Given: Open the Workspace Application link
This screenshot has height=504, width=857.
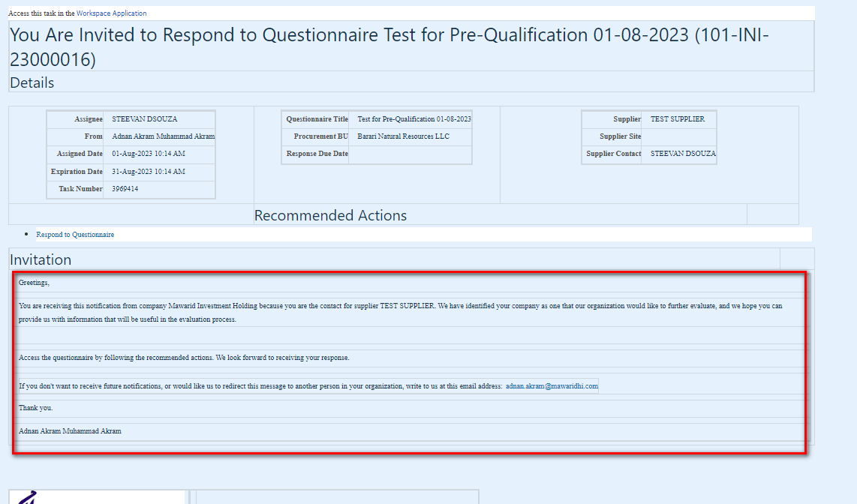Looking at the screenshot, I should pos(111,13).
